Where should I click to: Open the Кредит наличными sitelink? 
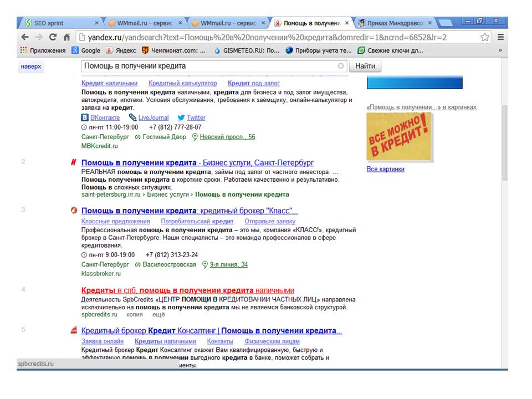pos(109,83)
